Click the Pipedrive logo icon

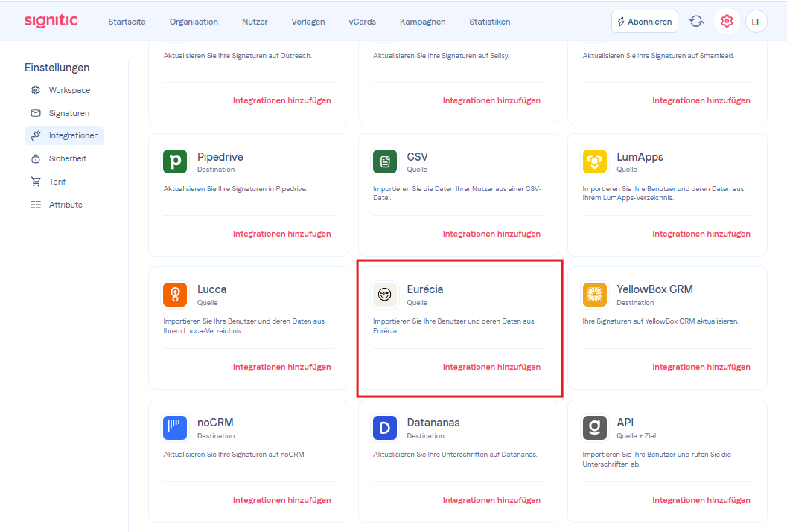175,161
